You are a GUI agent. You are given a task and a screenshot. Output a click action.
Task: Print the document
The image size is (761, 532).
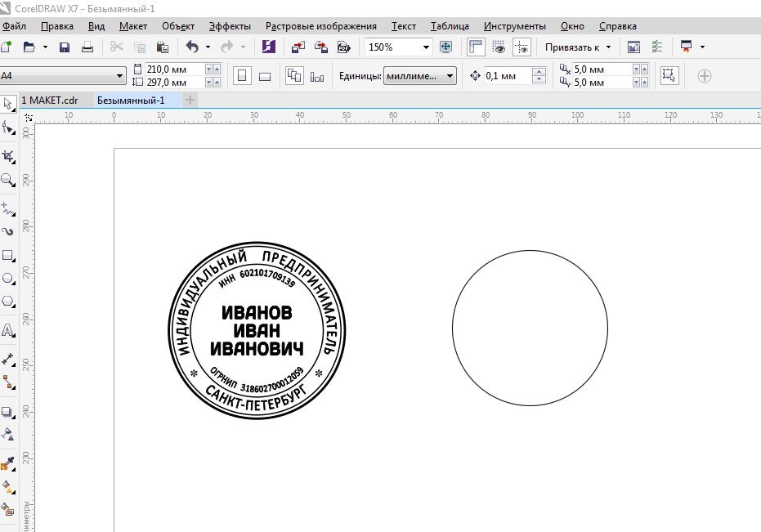(87, 47)
